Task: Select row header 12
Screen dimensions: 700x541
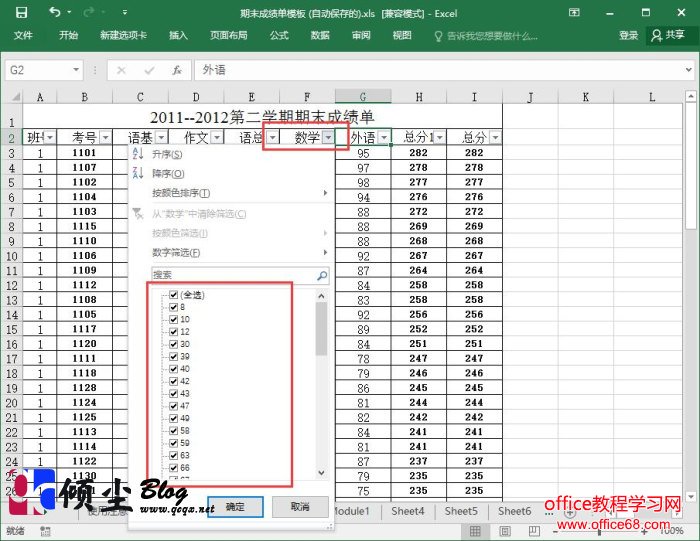Action: point(12,285)
